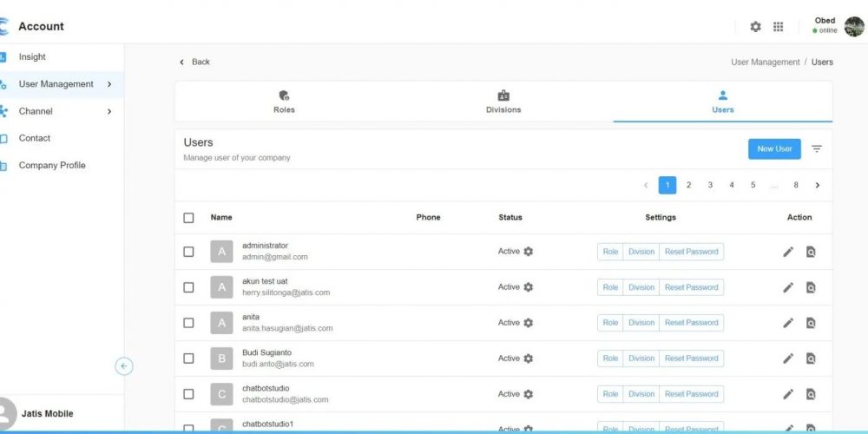Collapse sidebar with the left arrow circle
Screen dimensions: 868x434
(x=124, y=366)
